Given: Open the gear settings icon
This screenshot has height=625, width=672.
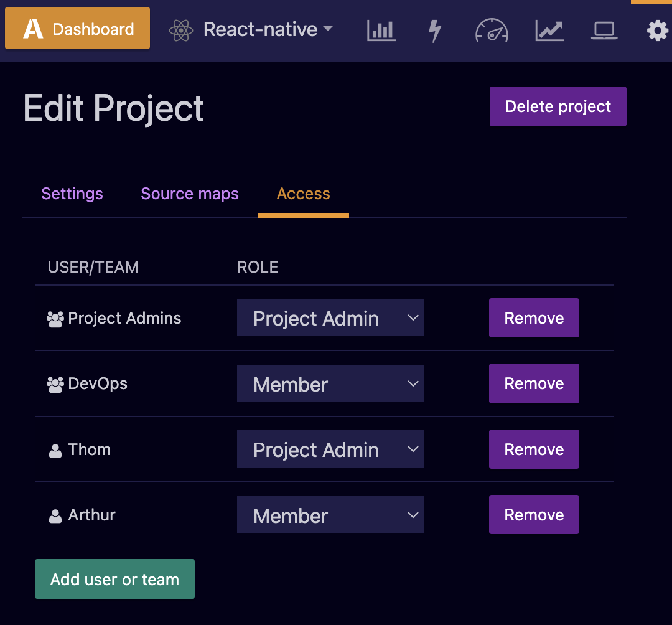Looking at the screenshot, I should 658,31.
